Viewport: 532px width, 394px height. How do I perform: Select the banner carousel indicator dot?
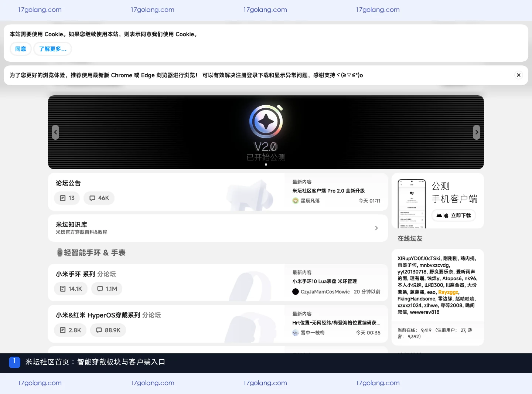(266, 164)
